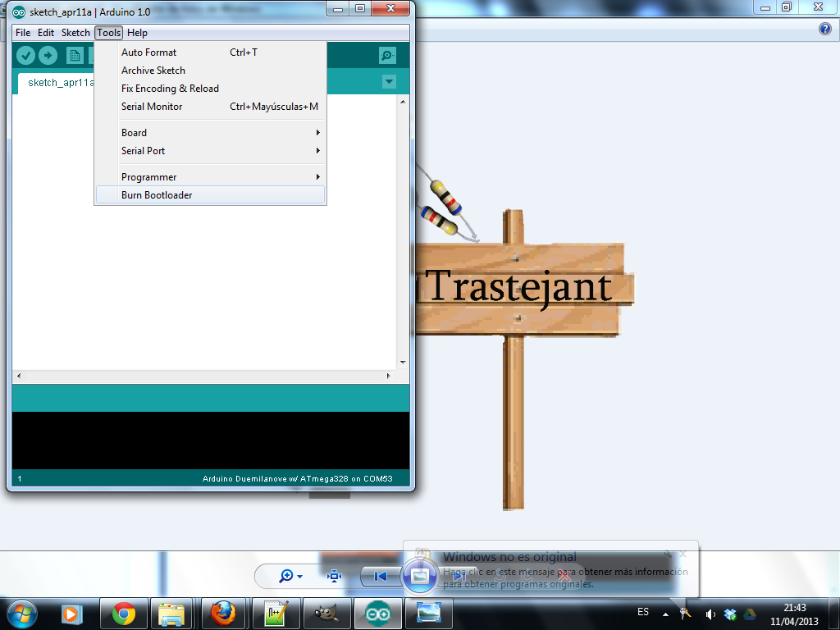The height and width of the screenshot is (630, 840).
Task: Open the Sketch menu
Action: 75,33
